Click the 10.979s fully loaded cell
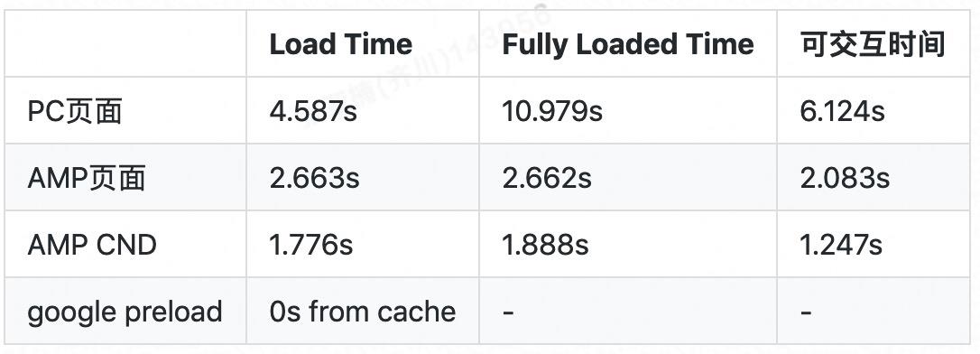 552,111
